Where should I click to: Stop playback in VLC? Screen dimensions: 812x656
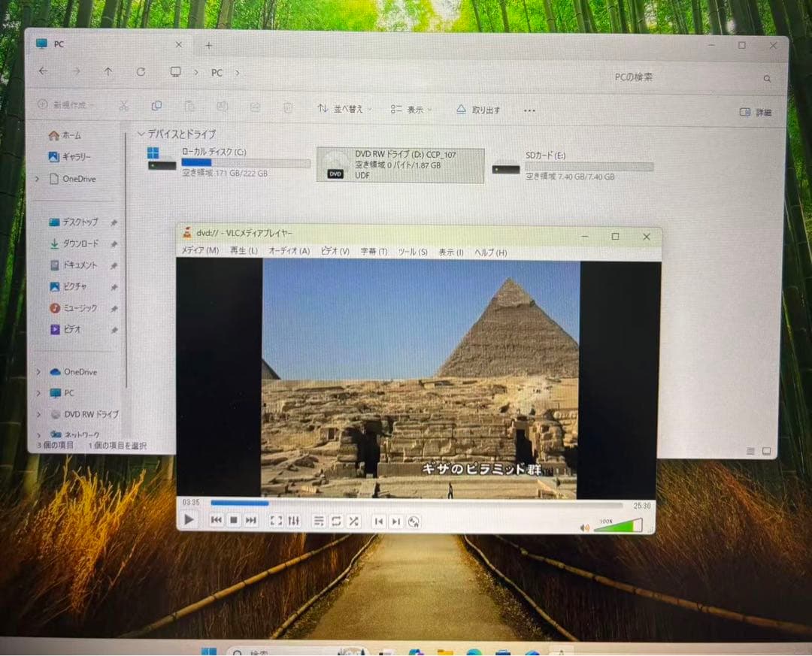(233, 521)
